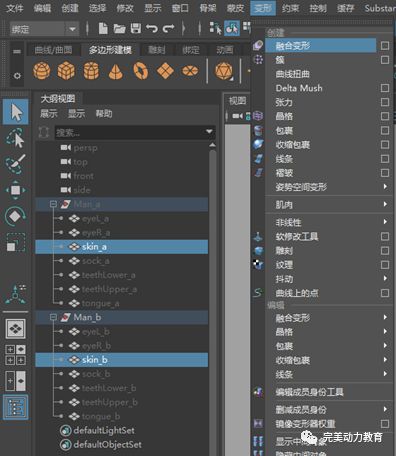
Task: Activate the Lasso selection tool
Action: pyautogui.click(x=16, y=138)
